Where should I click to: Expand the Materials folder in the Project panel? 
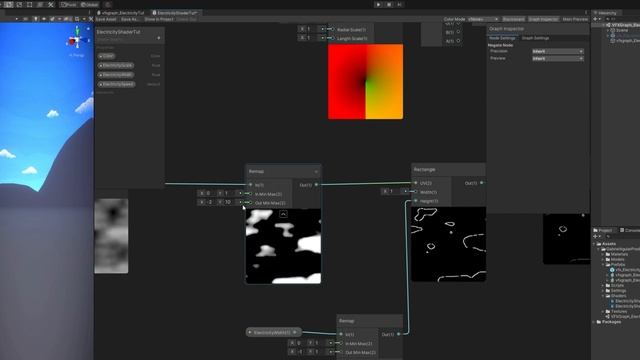(603, 254)
